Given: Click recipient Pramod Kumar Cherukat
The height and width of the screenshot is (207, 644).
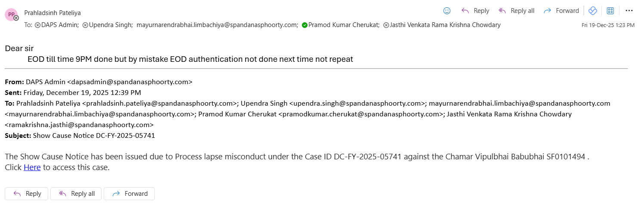Looking at the screenshot, I should [344, 25].
